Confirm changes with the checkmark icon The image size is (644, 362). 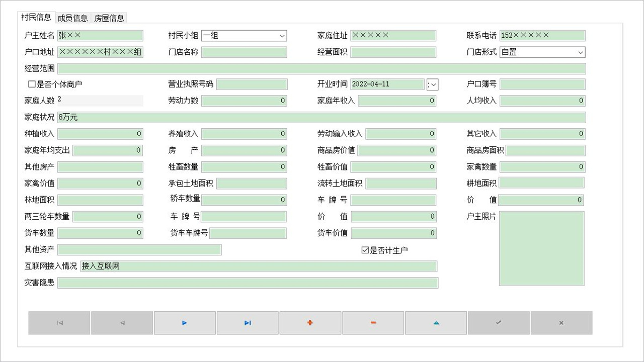pos(499,323)
